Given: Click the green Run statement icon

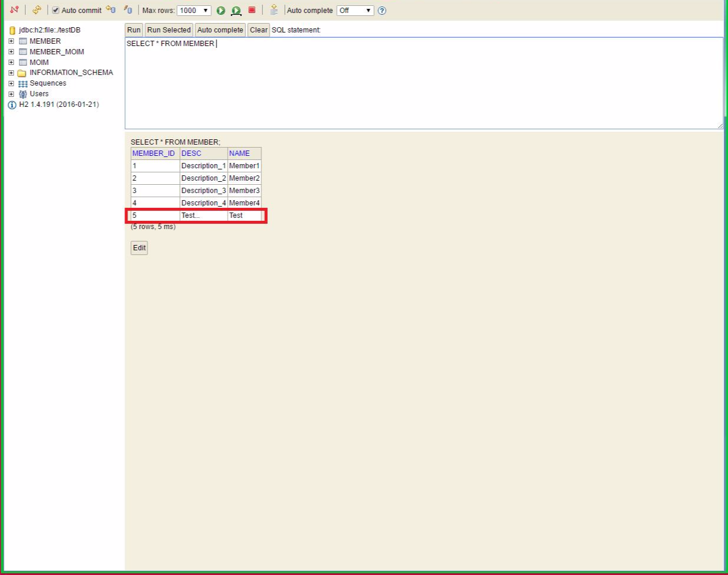Looking at the screenshot, I should click(221, 11).
